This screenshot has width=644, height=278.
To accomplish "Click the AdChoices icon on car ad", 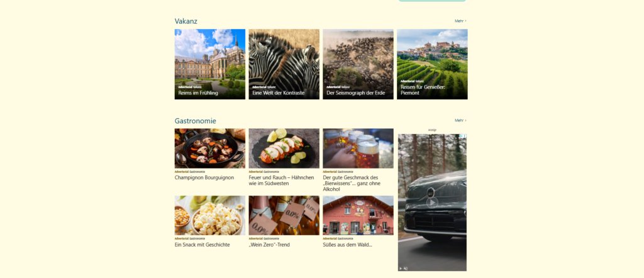I will [x=463, y=136].
